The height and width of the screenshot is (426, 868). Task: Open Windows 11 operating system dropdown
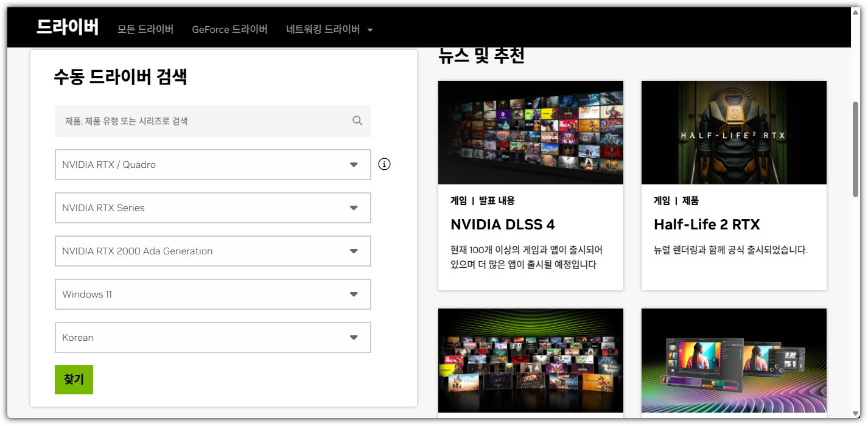(x=213, y=294)
